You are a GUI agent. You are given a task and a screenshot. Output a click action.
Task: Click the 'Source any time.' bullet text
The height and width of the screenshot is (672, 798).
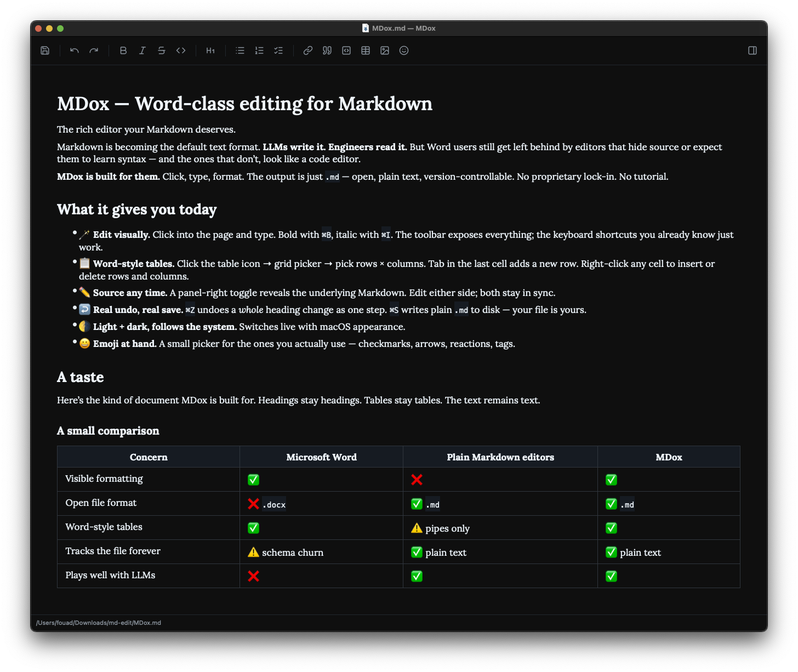pyautogui.click(x=130, y=293)
